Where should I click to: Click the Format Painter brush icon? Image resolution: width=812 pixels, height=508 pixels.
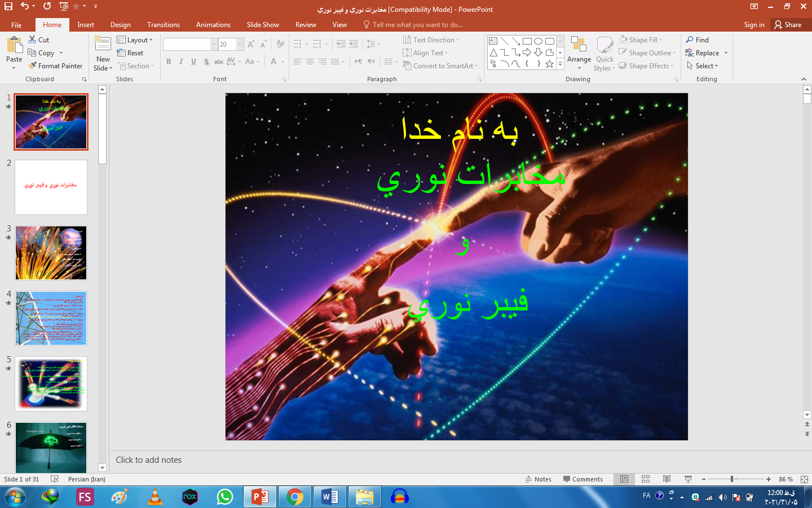(33, 66)
